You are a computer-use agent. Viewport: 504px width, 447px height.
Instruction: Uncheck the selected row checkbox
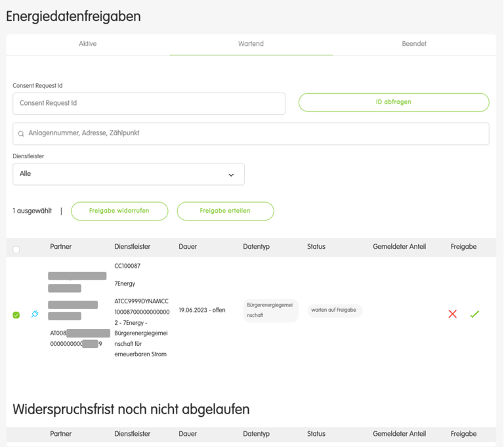point(16,315)
